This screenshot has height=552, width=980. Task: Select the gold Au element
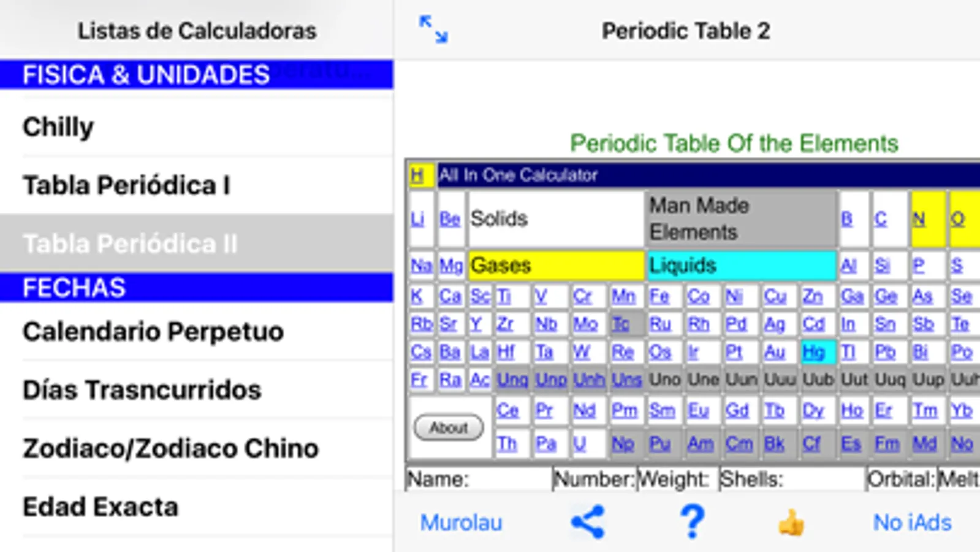(775, 351)
